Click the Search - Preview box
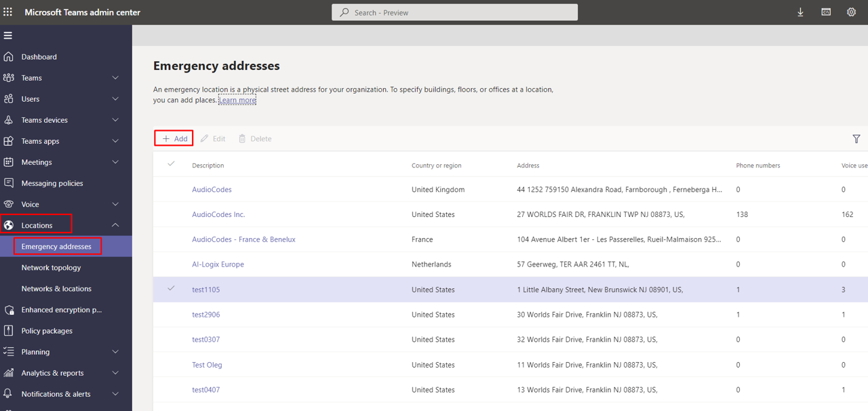 point(454,12)
